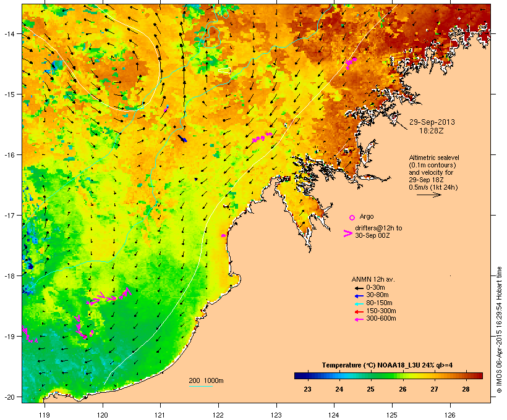Click the Argo magenta circle symbol

coord(352,217)
